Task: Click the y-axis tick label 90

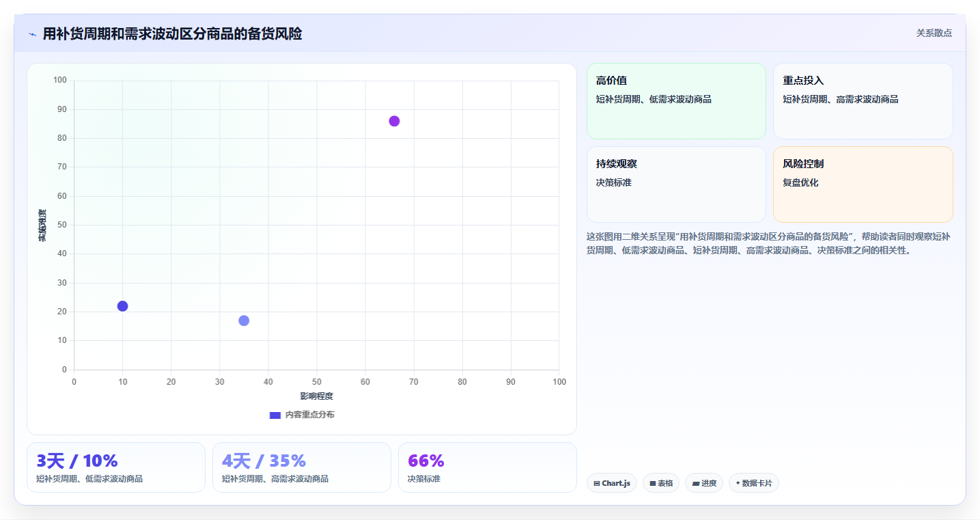Action: point(62,109)
